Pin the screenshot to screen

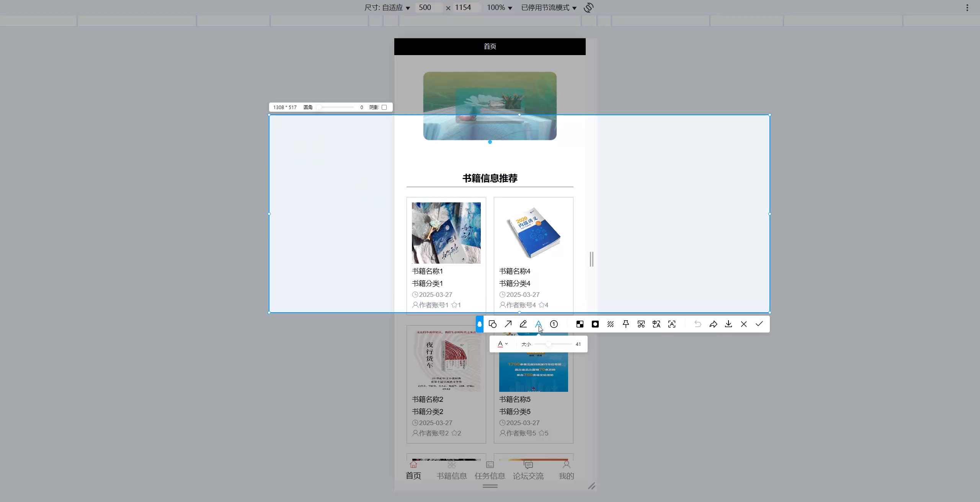(626, 324)
